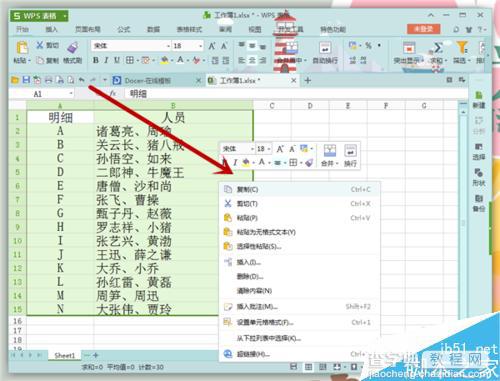Add a new document tab with plus

click(x=308, y=80)
